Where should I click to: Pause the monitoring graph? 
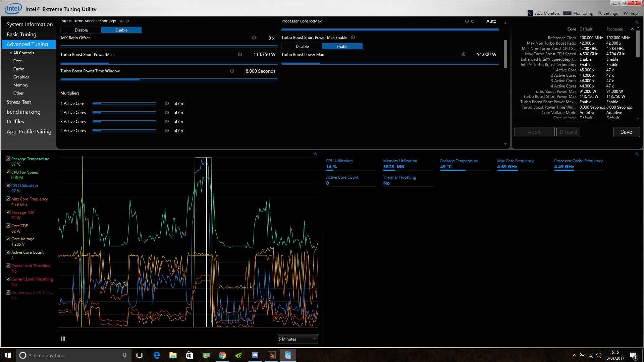[63, 339]
